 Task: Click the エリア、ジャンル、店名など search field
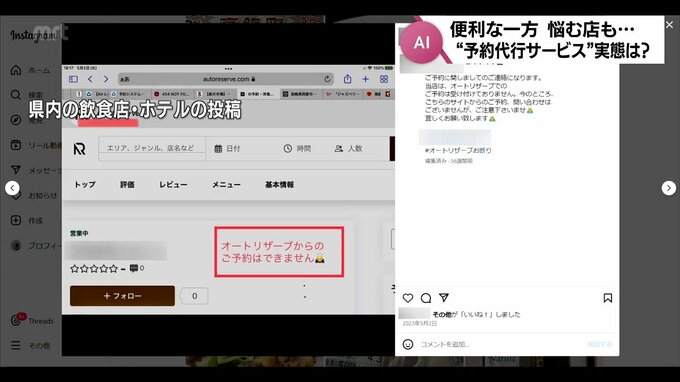152,148
